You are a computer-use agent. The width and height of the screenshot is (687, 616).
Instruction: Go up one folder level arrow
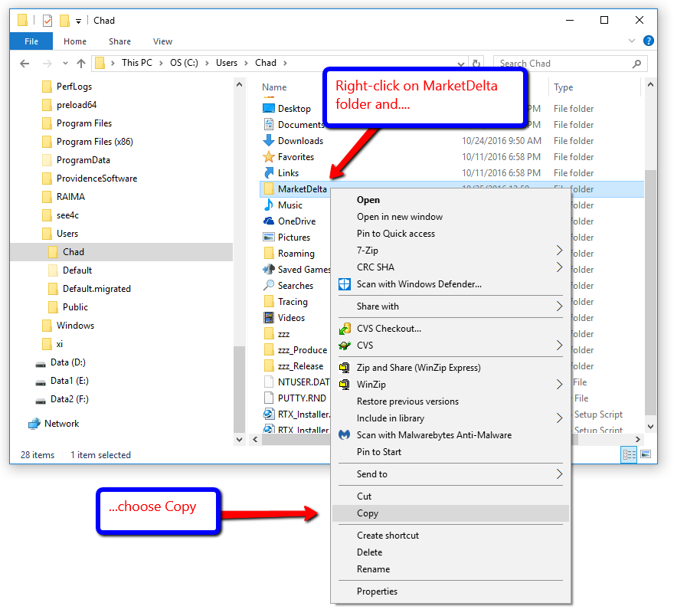81,63
